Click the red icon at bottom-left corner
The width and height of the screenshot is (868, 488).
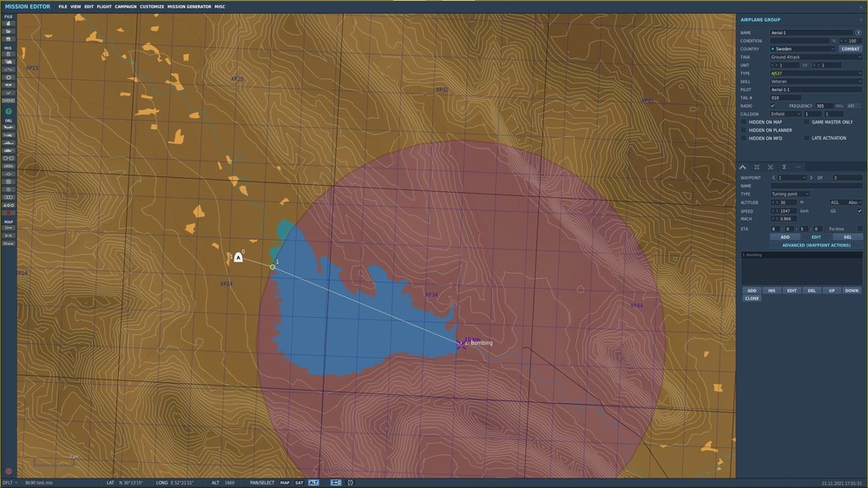click(9, 472)
